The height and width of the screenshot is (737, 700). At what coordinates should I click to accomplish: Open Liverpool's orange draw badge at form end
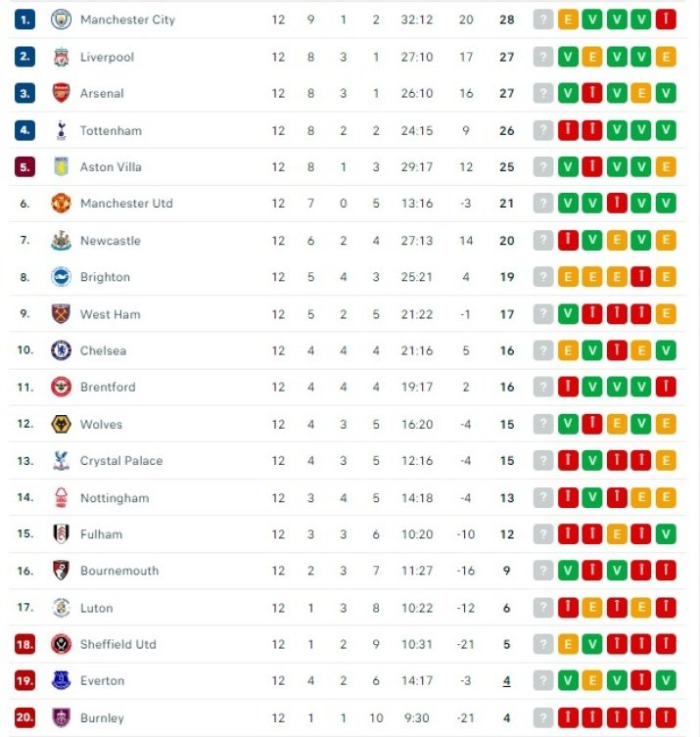pyautogui.click(x=666, y=57)
